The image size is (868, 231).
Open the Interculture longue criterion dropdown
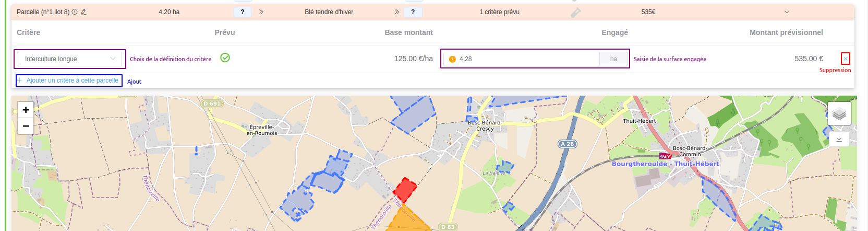[x=69, y=59]
